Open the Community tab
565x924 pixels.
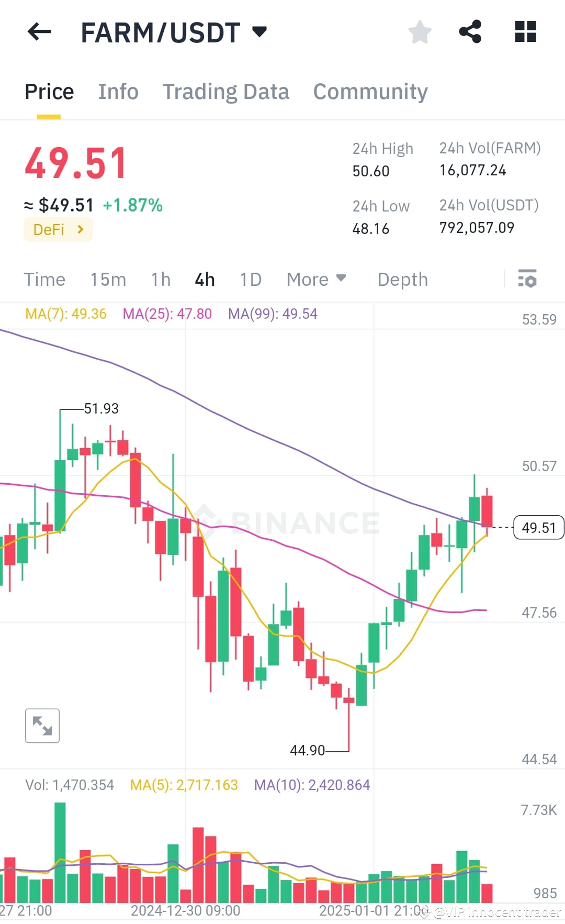(x=369, y=92)
